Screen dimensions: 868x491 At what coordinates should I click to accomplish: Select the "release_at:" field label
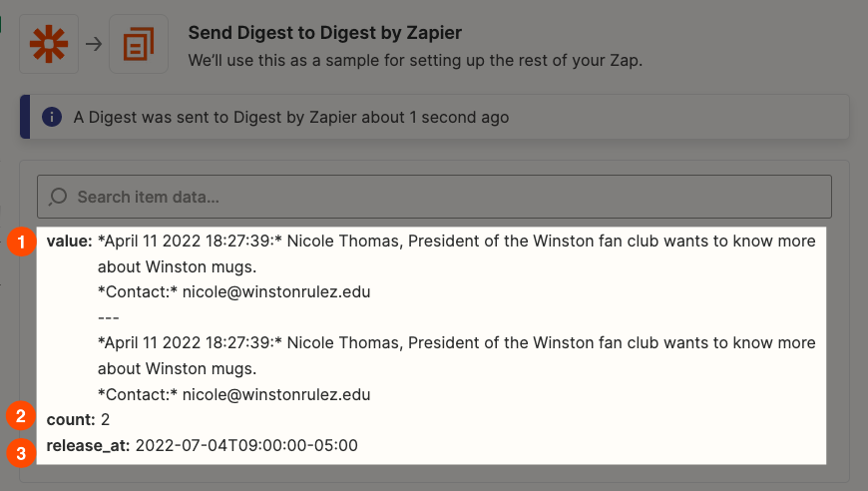tap(88, 445)
